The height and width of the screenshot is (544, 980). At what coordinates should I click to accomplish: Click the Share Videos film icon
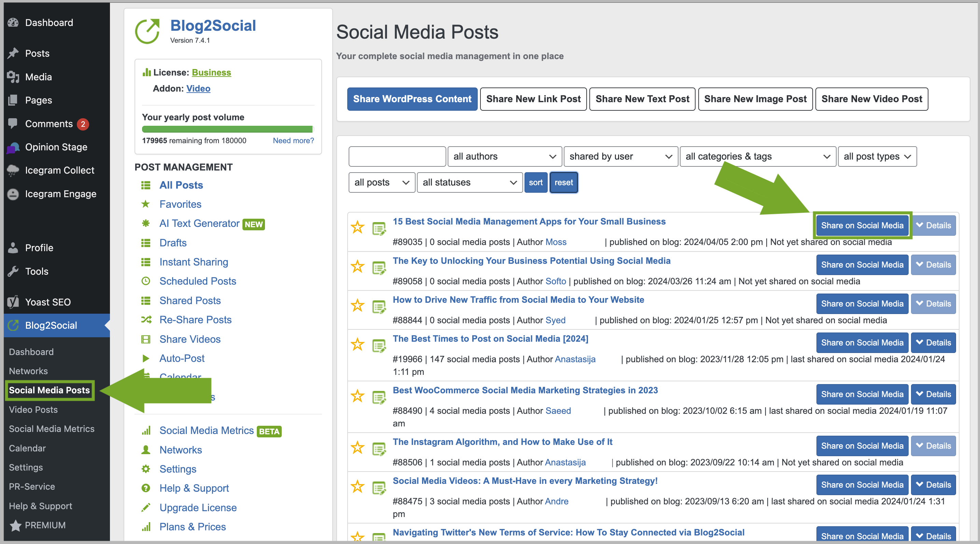pos(146,339)
